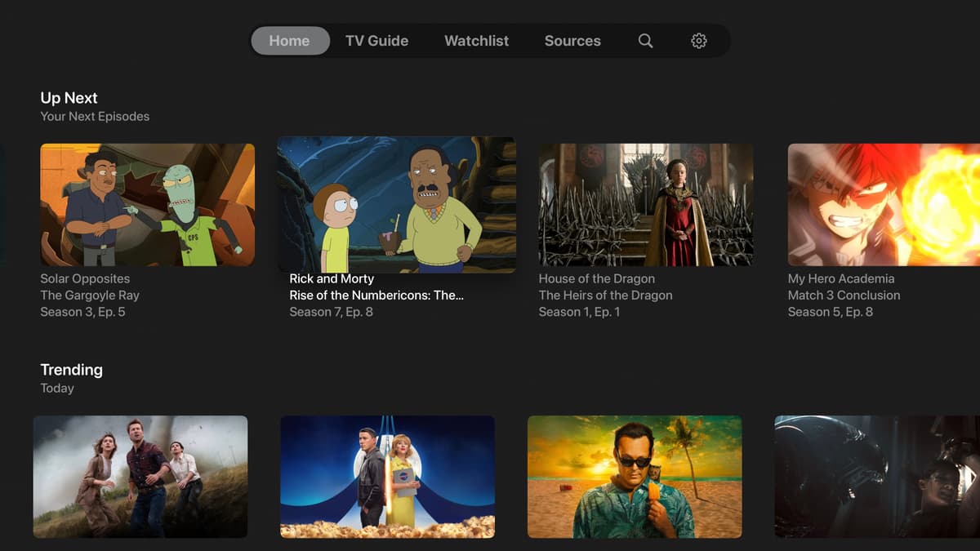Click "The Heirs of the Dragon" text
The height and width of the screenshot is (551, 980).
(606, 295)
